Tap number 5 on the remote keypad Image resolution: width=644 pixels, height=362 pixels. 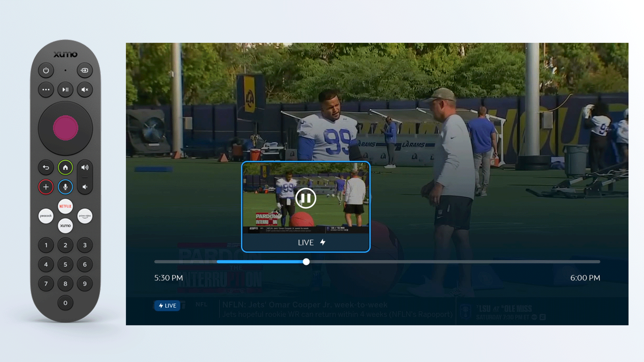[x=65, y=265]
